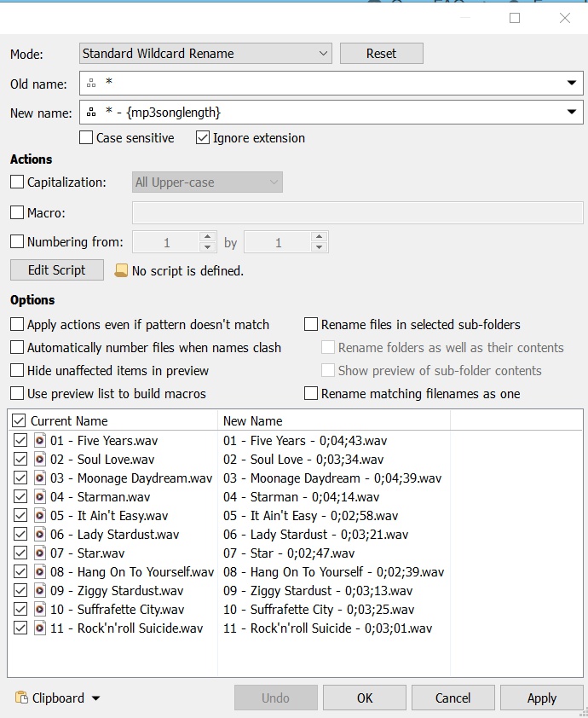Image resolution: width=588 pixels, height=718 pixels.
Task: Click the file icon for 11 - Rock'n'roll Suicide.wav
Action: (x=40, y=628)
